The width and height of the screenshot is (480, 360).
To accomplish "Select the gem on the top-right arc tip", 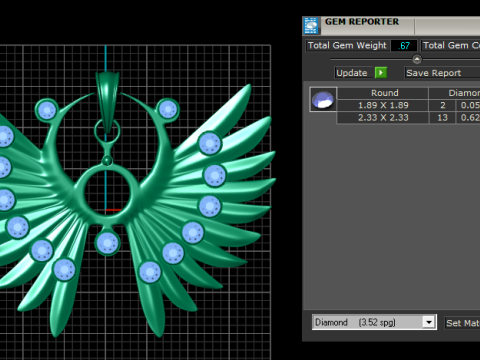I will click(x=168, y=109).
